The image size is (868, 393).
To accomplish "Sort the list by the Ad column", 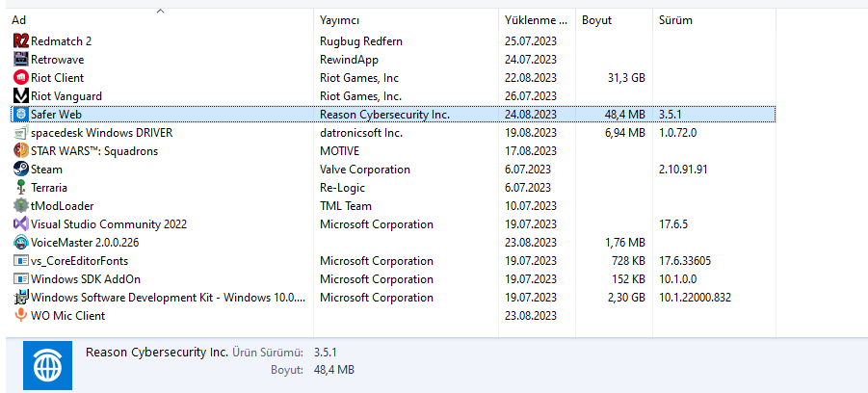I will [19, 20].
